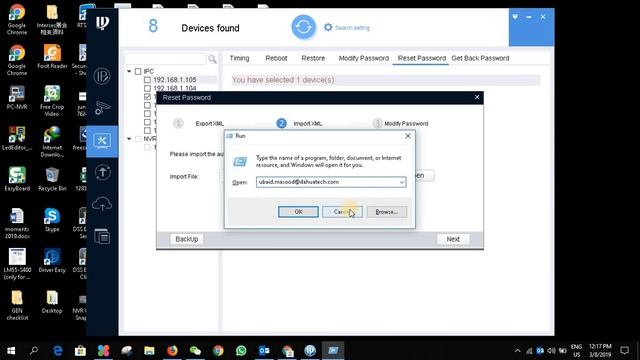Tick the checkbox for 192.168.1.105

(x=147, y=80)
